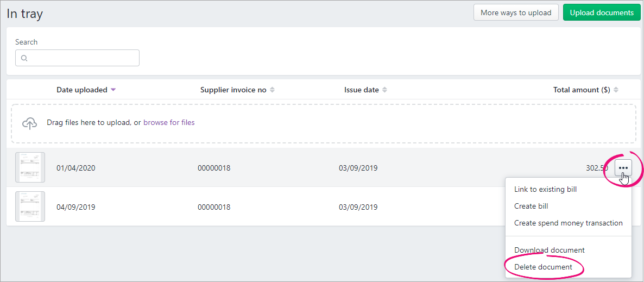This screenshot has height=282, width=644.
Task: Sort by Total amount ($) column
Action: click(586, 90)
